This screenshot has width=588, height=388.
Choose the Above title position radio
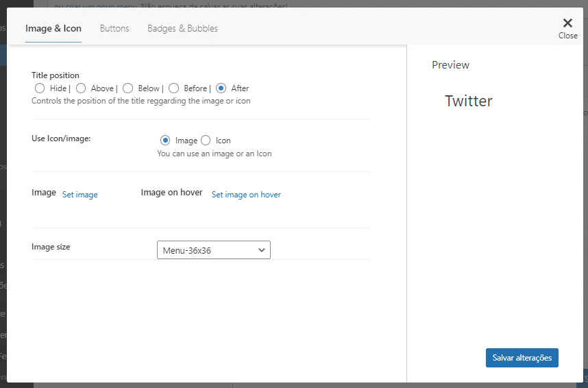81,88
